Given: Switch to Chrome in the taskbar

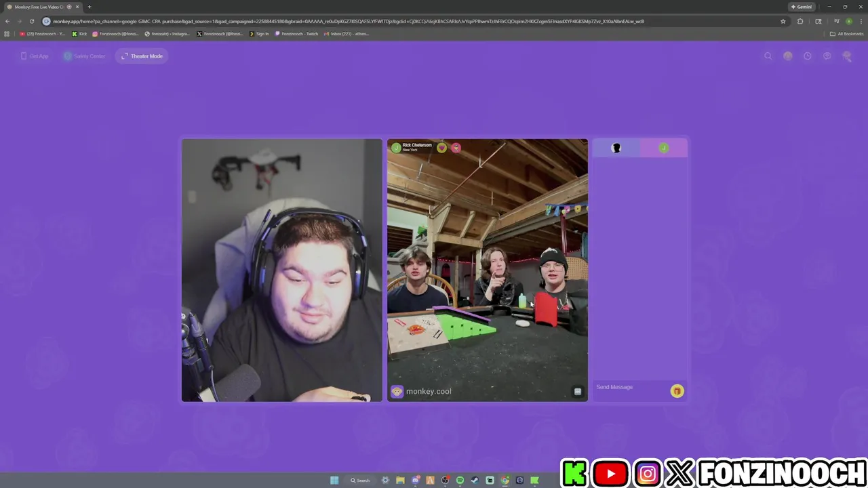Looking at the screenshot, I should point(505,481).
